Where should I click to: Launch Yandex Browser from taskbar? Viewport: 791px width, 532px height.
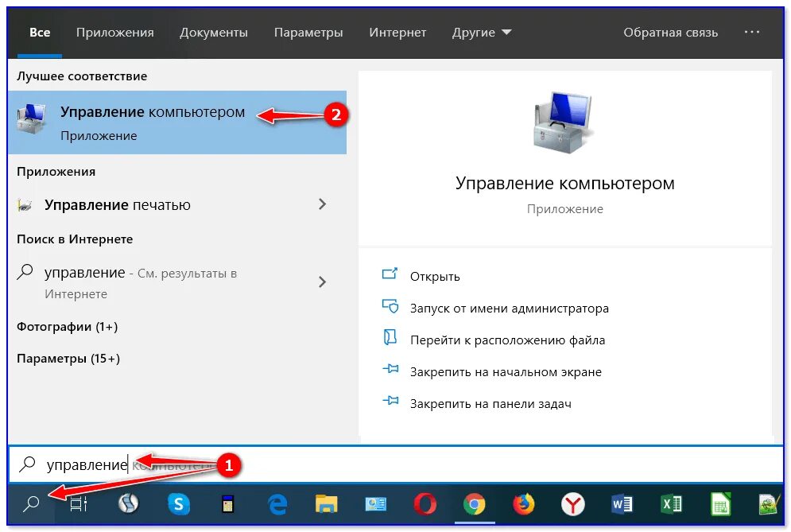point(573,503)
